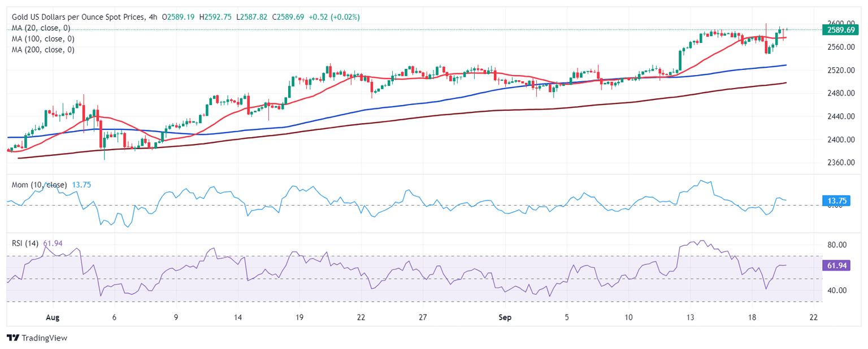Click the Sep label on time axis
868x349 pixels.
[505, 317]
